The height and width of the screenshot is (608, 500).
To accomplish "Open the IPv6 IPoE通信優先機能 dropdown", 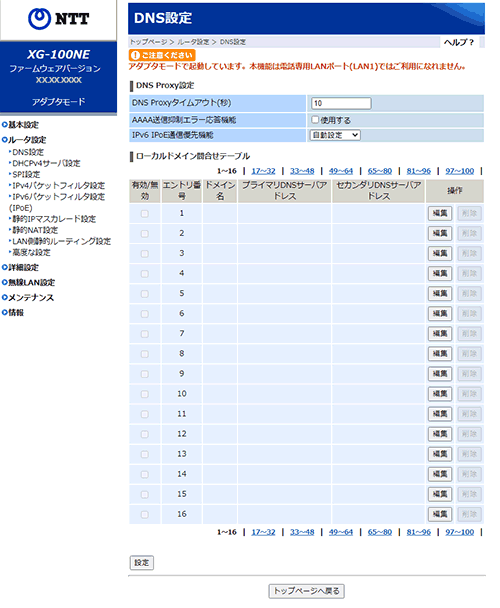I will pos(335,135).
